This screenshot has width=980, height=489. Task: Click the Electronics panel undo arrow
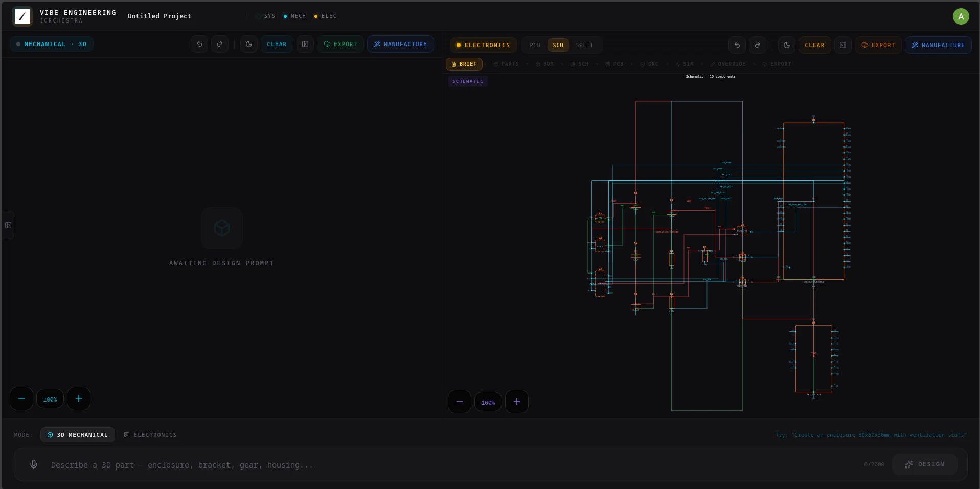pos(737,45)
